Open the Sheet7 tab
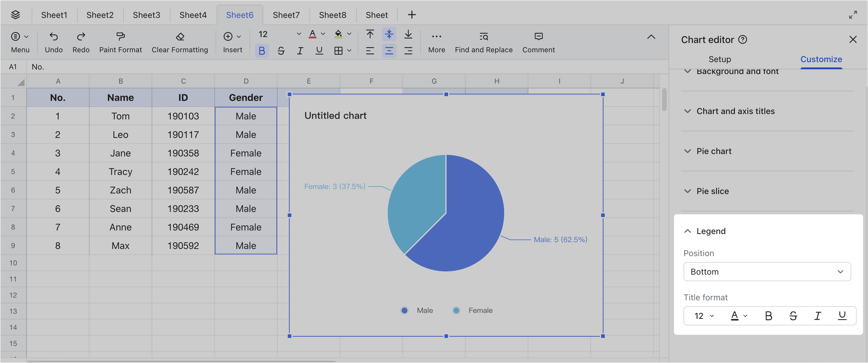 pos(286,15)
